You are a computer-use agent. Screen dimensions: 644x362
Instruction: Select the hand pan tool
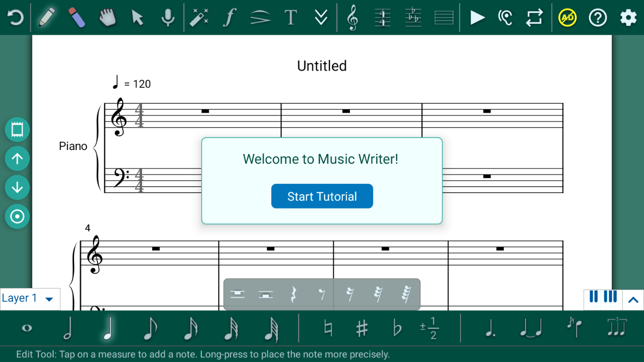coord(107,17)
